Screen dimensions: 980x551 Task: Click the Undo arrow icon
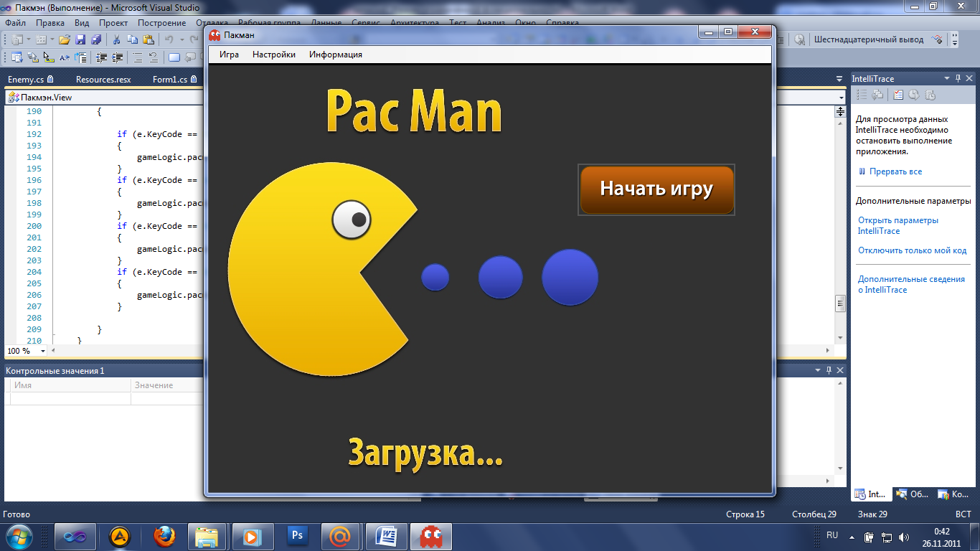tap(169, 39)
